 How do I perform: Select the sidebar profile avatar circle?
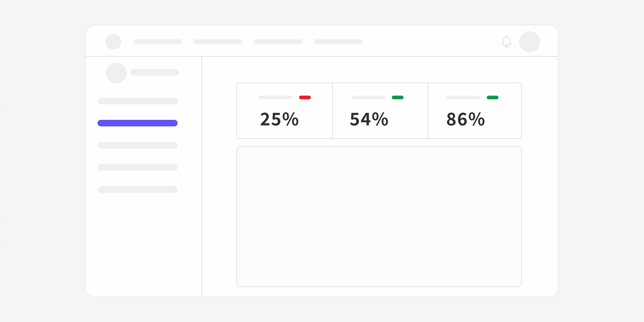pyautogui.click(x=116, y=73)
